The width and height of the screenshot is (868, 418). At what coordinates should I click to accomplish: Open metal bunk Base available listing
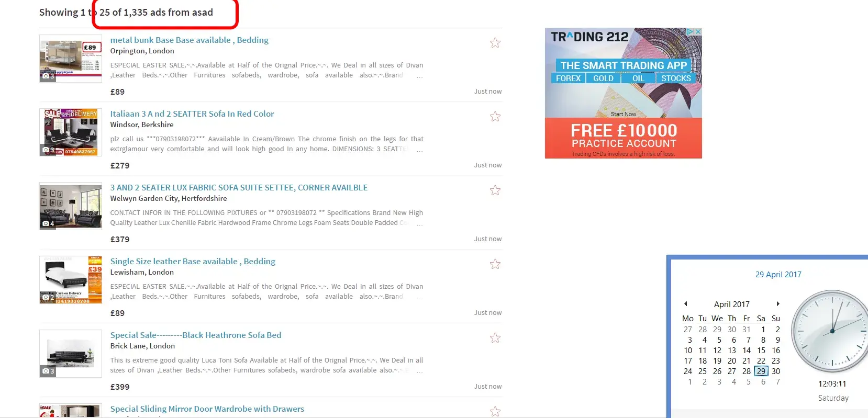click(189, 40)
